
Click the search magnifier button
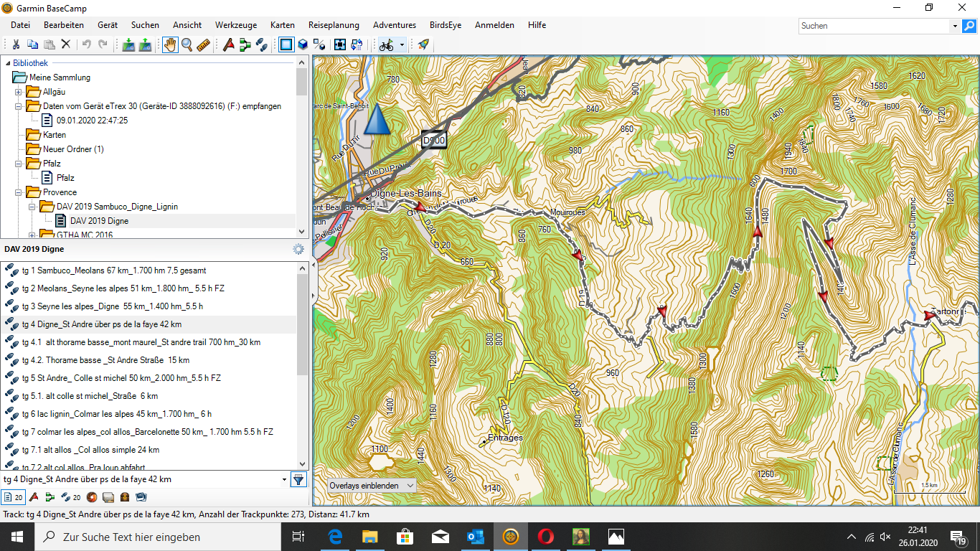coord(969,26)
